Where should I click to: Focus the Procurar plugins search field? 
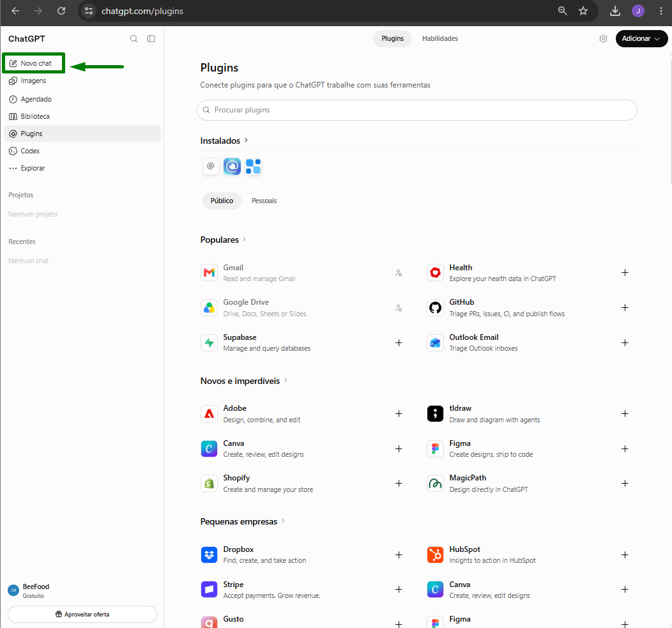(x=417, y=110)
